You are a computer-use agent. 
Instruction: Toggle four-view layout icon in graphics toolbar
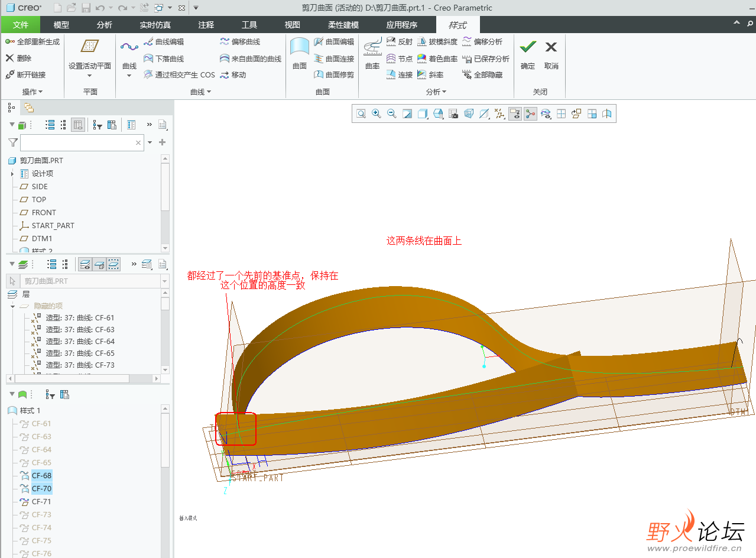561,114
